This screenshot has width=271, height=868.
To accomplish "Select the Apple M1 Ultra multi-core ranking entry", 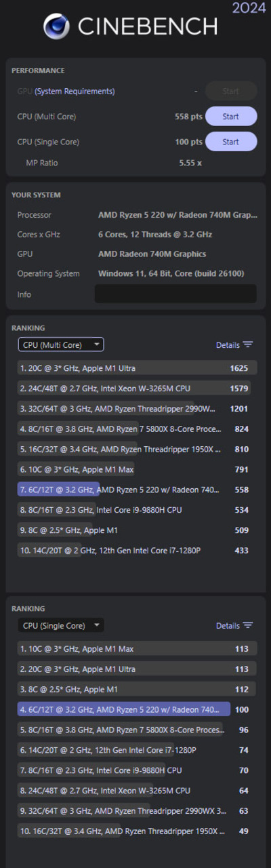I will point(138,368).
